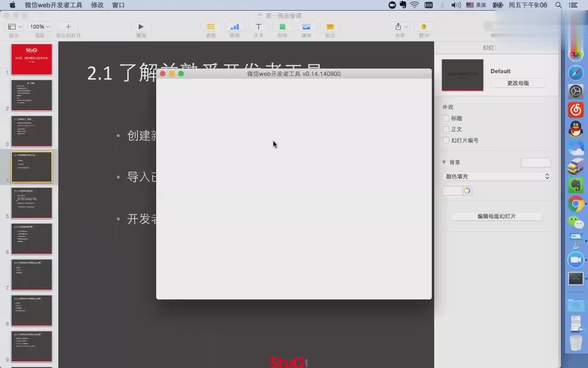Open the Apple menu
The height and width of the screenshot is (368, 588).
coord(12,5)
